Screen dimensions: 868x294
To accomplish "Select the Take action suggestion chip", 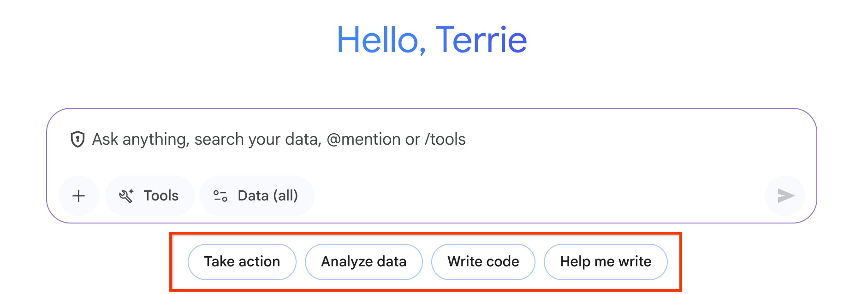I will pyautogui.click(x=242, y=262).
